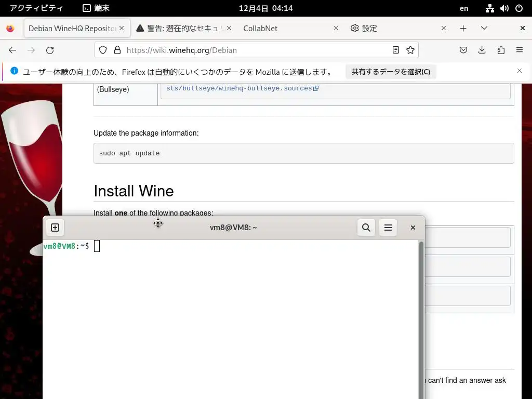This screenshot has width=532, height=399.
Task: Open the en input source menu
Action: [464, 8]
